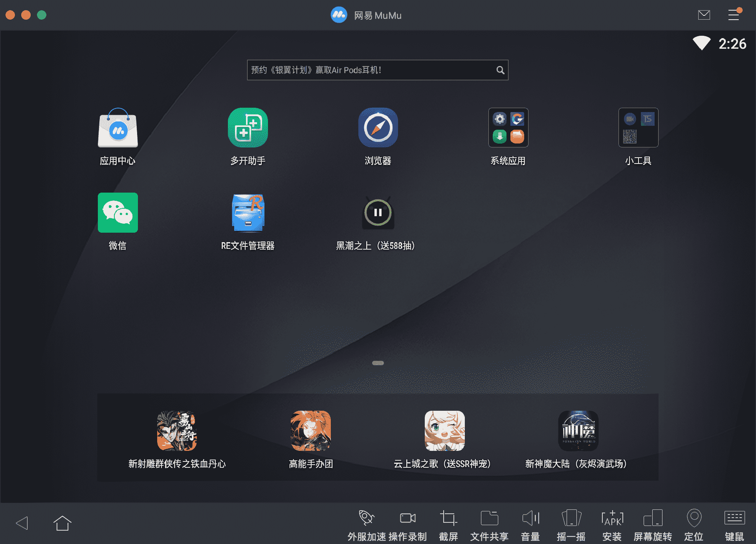
Task: Click the Wi-Fi status icon
Action: click(x=701, y=43)
